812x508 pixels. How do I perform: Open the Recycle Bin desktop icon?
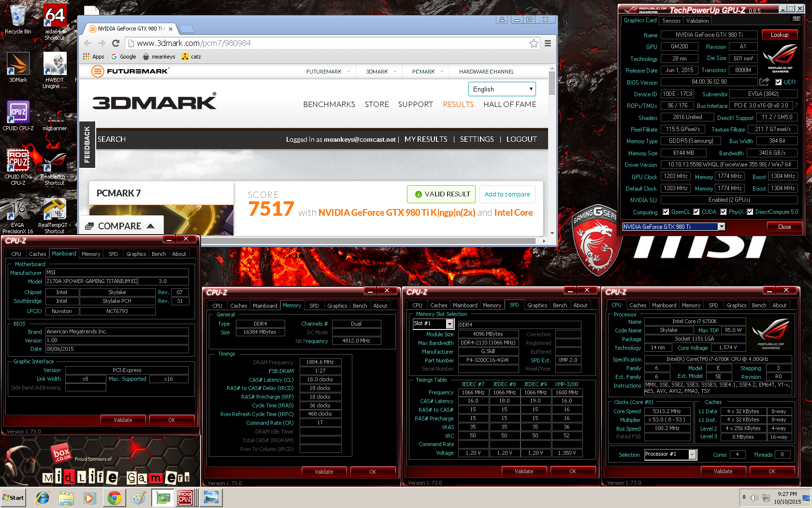point(18,19)
